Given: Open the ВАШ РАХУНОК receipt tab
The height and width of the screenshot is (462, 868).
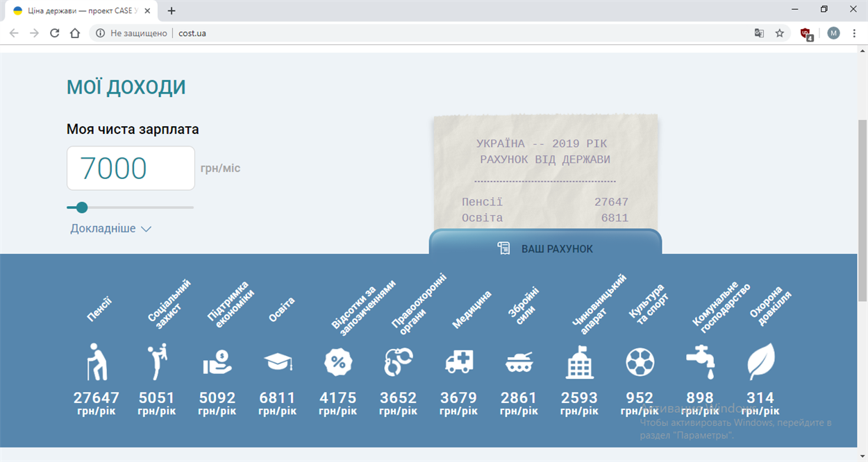Looking at the screenshot, I should click(545, 248).
